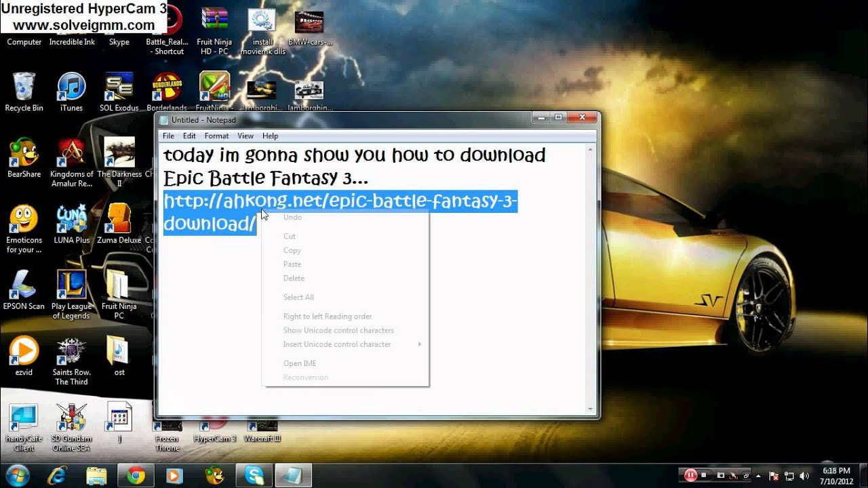Open the Notepad File menu
The height and width of the screenshot is (488, 868).
(168, 136)
